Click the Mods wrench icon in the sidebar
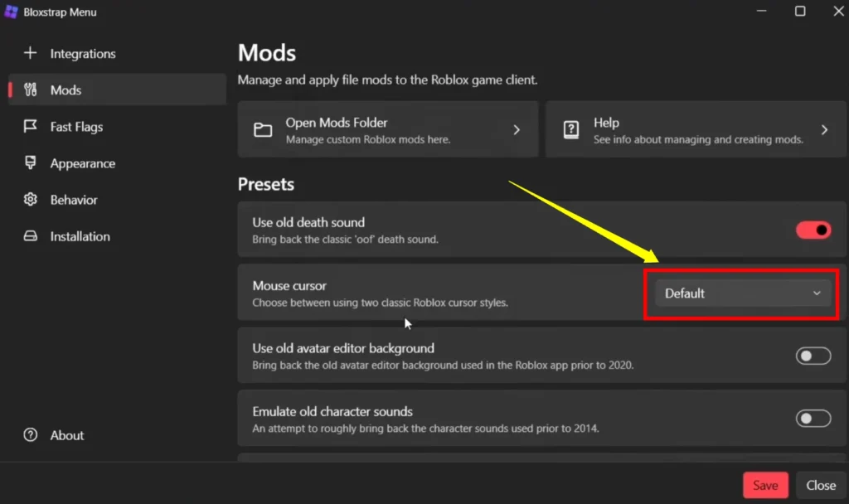The width and height of the screenshot is (849, 504). (x=31, y=90)
